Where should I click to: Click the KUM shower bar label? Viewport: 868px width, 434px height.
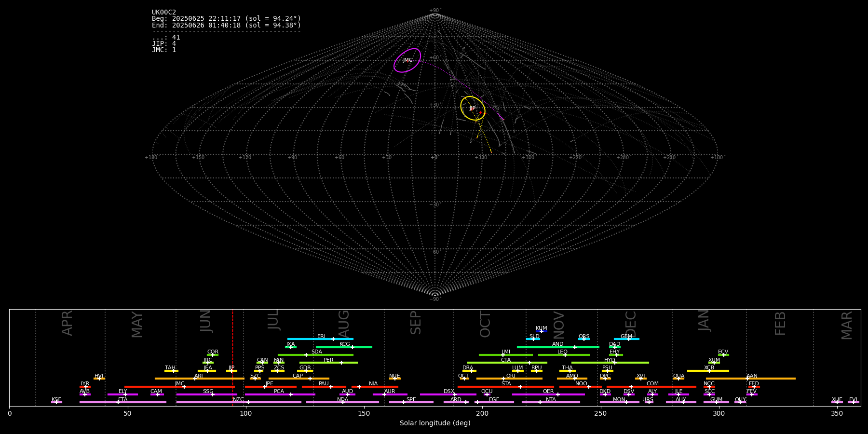pos(542,328)
